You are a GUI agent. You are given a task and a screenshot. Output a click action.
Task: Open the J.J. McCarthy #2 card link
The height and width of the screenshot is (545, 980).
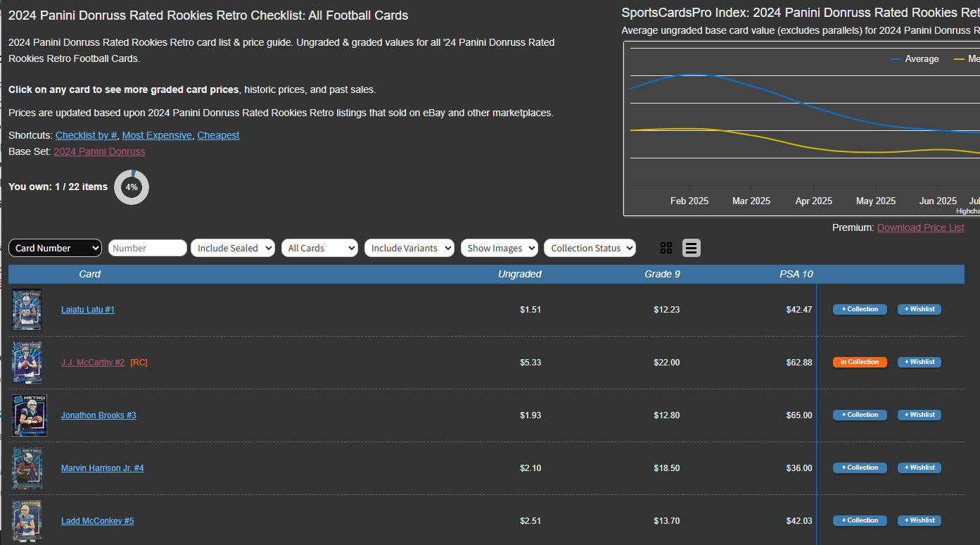coord(93,363)
